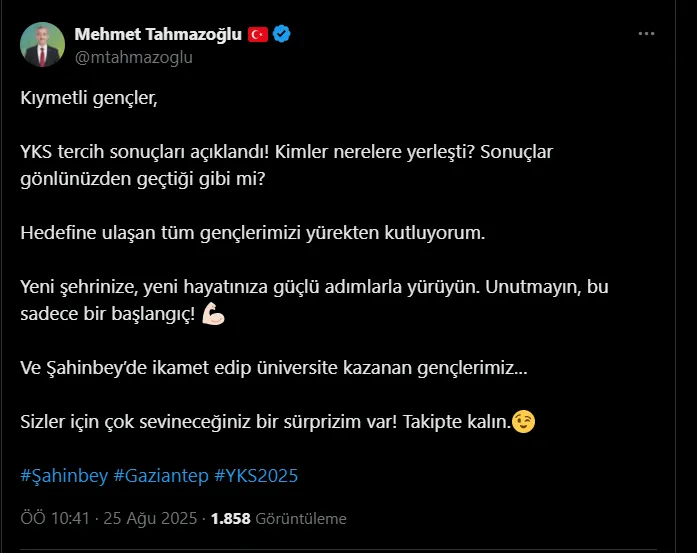Click the "Sizler için çok sevineceğiniz" sentence
Image resolution: width=697 pixels, height=553 pixels.
click(264, 422)
